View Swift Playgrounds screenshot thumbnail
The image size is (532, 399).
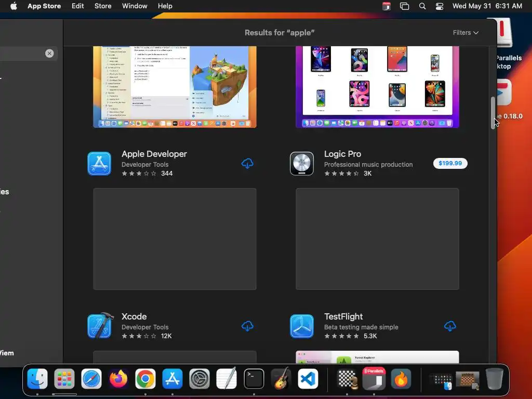click(175, 87)
